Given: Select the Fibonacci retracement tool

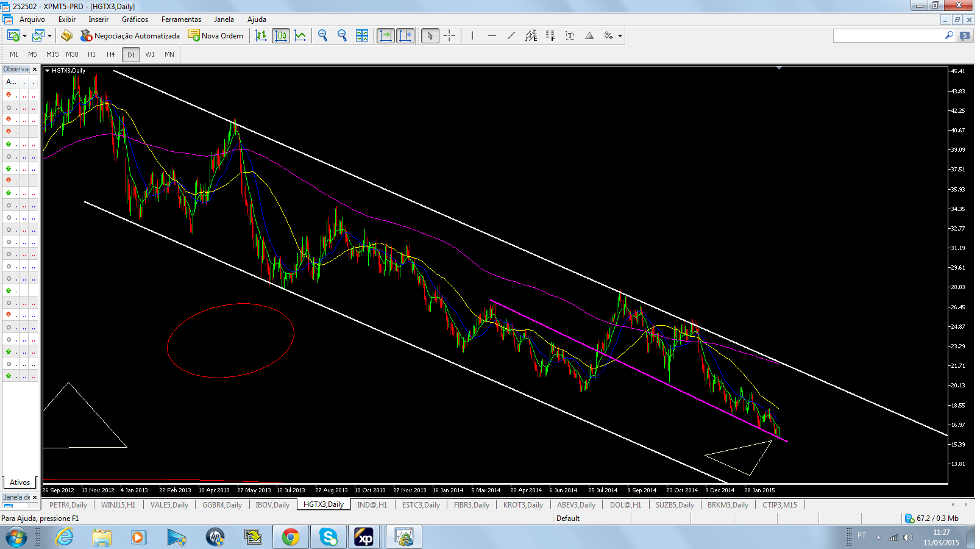Looking at the screenshot, I should (550, 36).
